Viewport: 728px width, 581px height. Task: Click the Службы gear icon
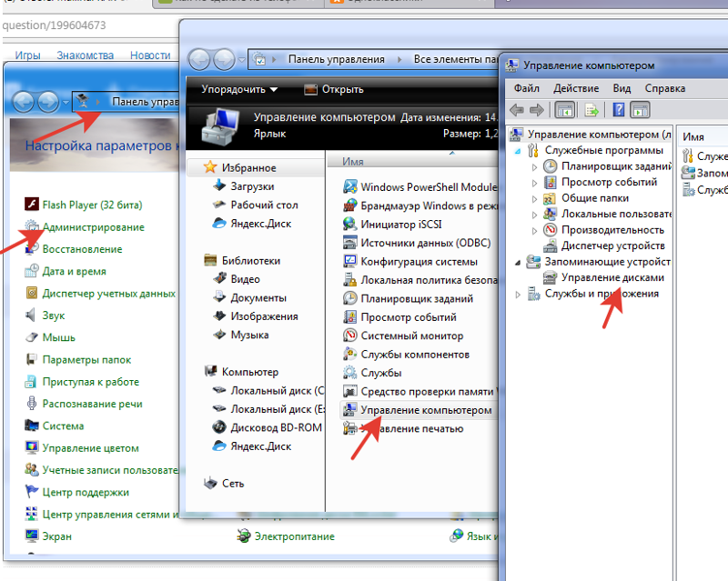tap(350, 373)
